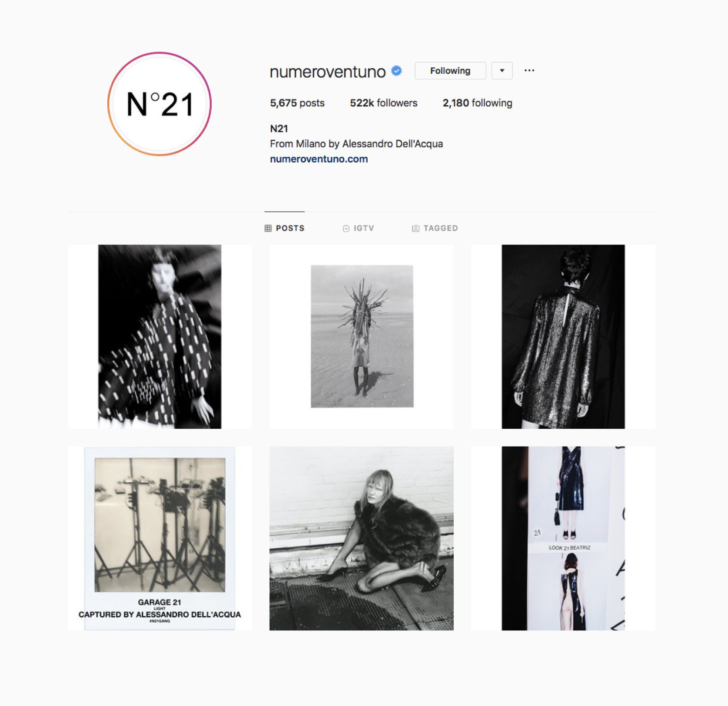The image size is (728, 706).
Task: Open the sequin dress back-view post
Action: (x=563, y=337)
